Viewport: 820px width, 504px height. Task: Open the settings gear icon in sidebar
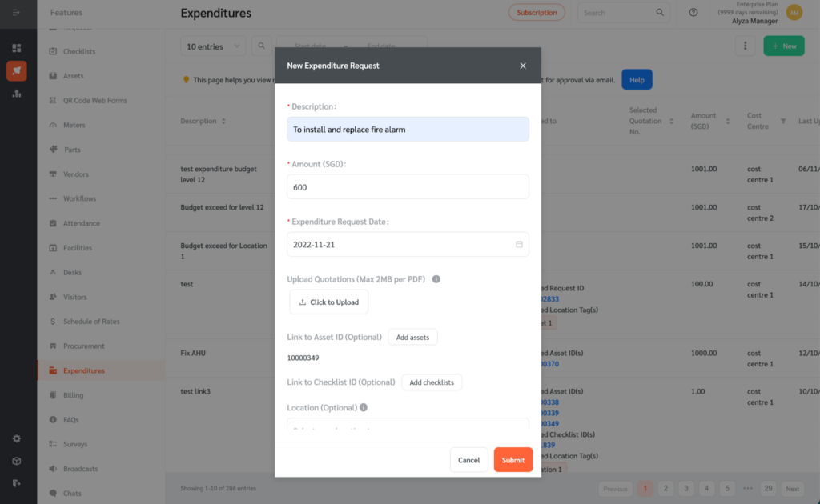[17, 438]
